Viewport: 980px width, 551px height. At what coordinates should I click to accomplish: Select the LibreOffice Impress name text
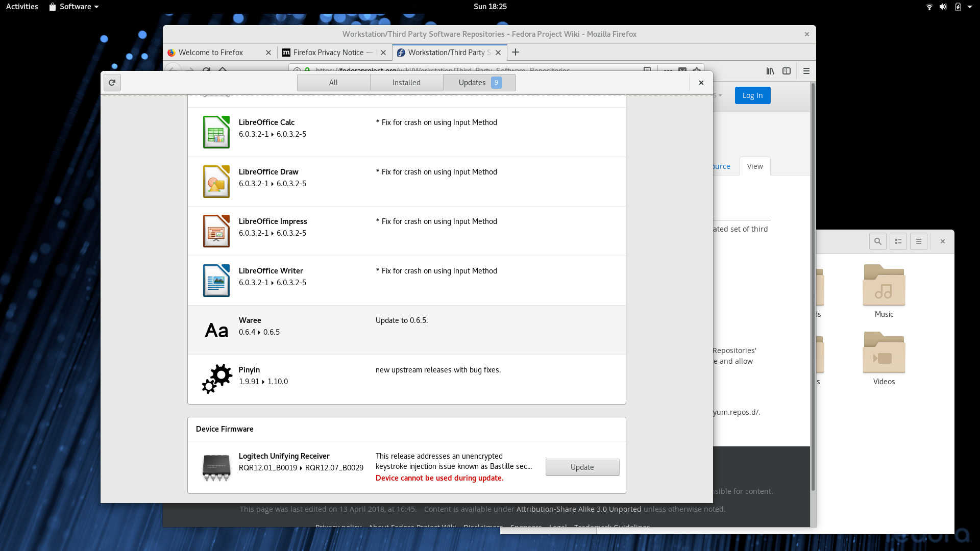click(273, 221)
